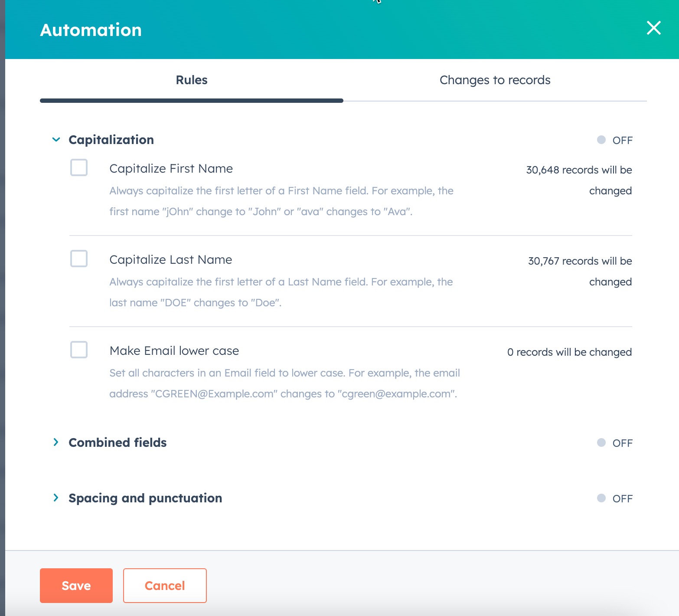Click the Capitalization OFF status dot

[x=601, y=140]
